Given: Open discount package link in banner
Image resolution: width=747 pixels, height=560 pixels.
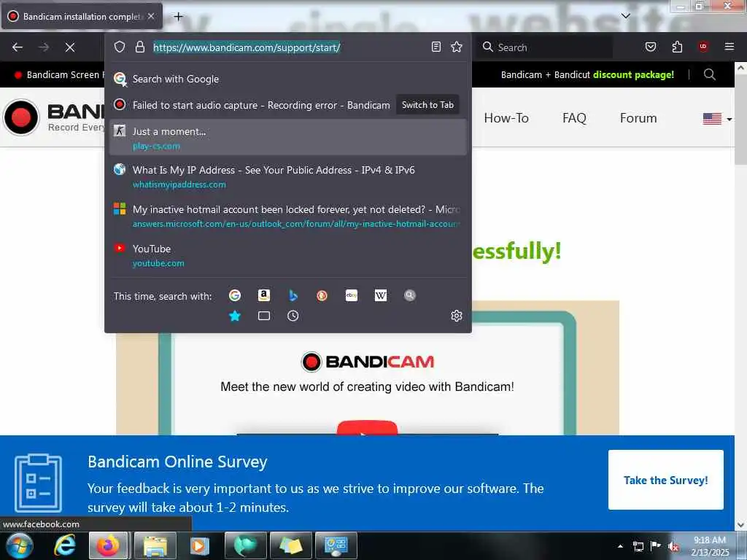Looking at the screenshot, I should coord(633,75).
